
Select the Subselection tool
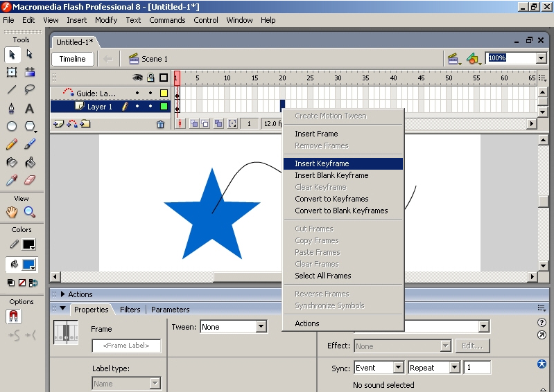(30, 54)
